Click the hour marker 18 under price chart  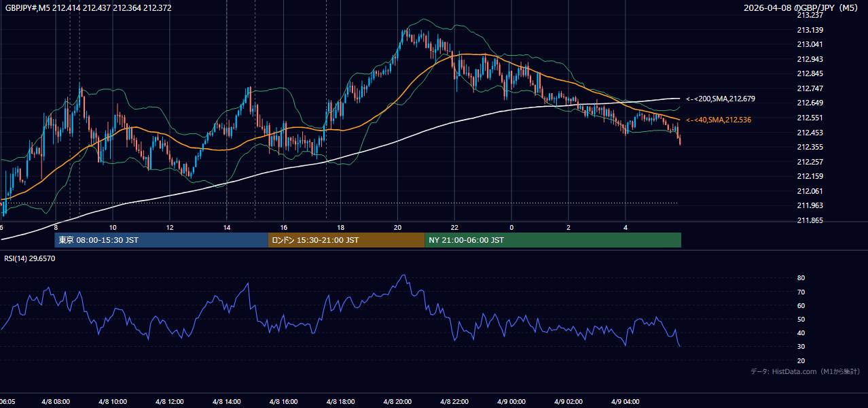341,228
